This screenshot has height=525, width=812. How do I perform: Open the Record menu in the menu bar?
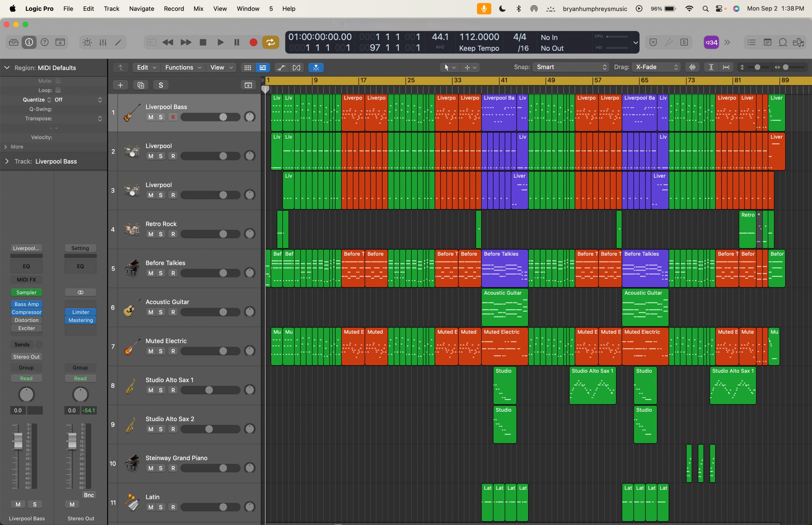174,9
